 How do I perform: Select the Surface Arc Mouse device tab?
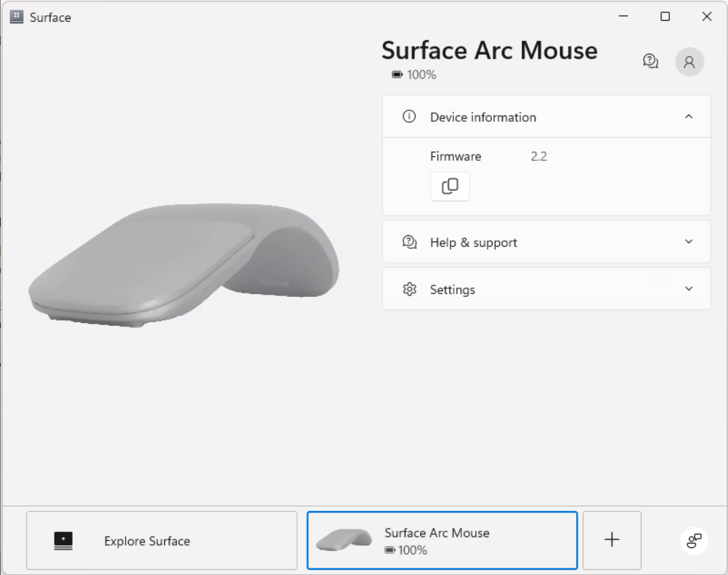pos(442,540)
